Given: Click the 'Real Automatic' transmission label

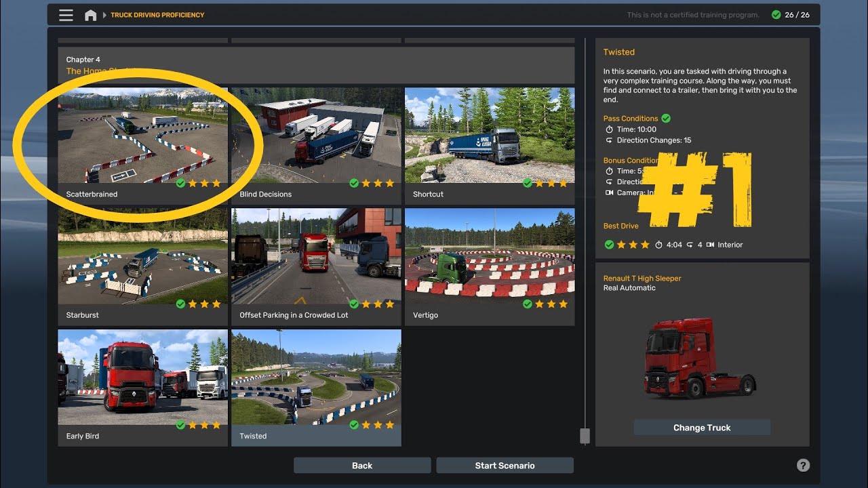Looking at the screenshot, I should tap(629, 288).
